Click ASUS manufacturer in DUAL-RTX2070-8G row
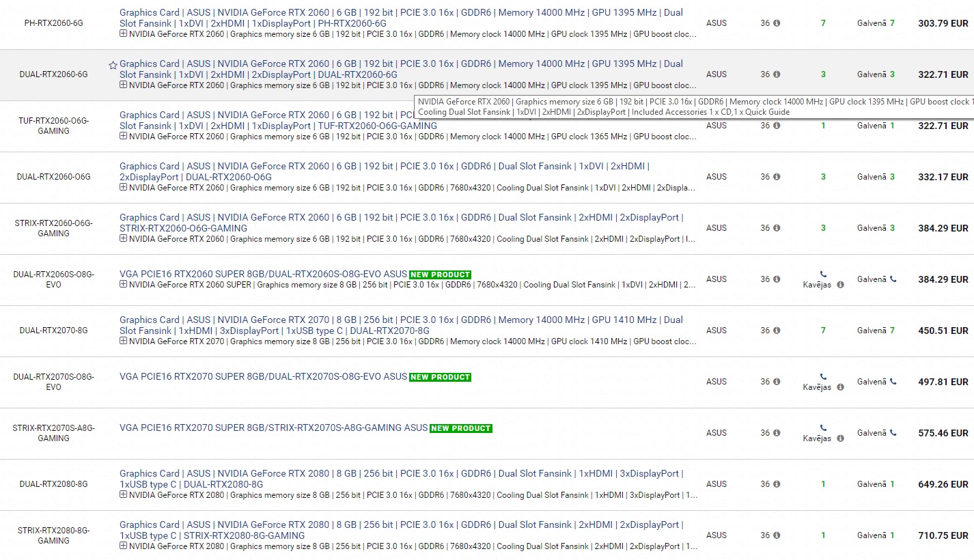 click(x=716, y=331)
